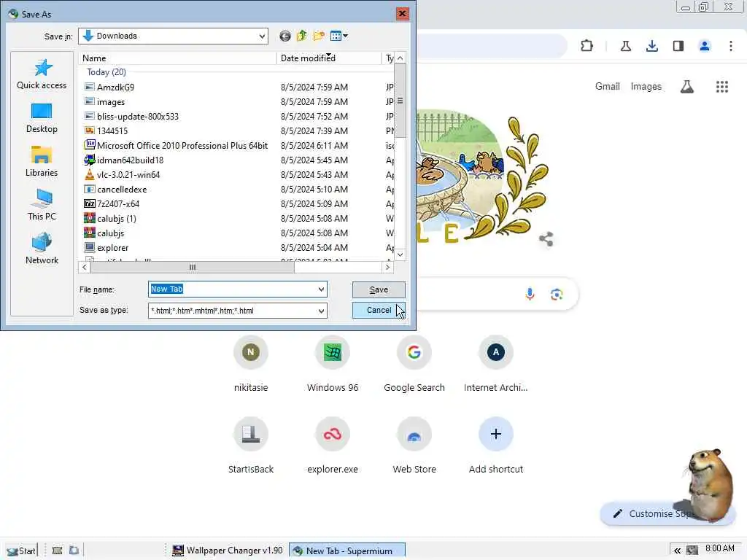Open browser Extensions puzzle icon
Image resolution: width=747 pixels, height=560 pixels.
(587, 46)
